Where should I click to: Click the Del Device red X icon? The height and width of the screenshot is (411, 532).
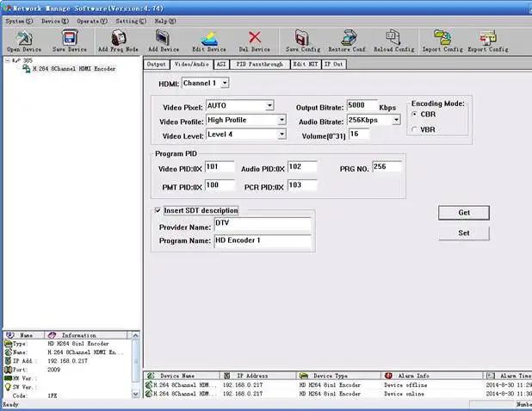[253, 38]
